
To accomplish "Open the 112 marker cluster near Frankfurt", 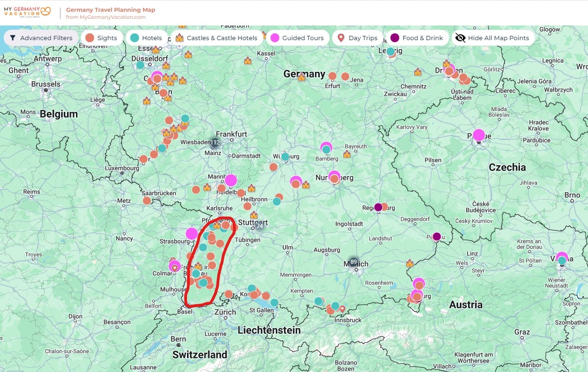I will [215, 143].
